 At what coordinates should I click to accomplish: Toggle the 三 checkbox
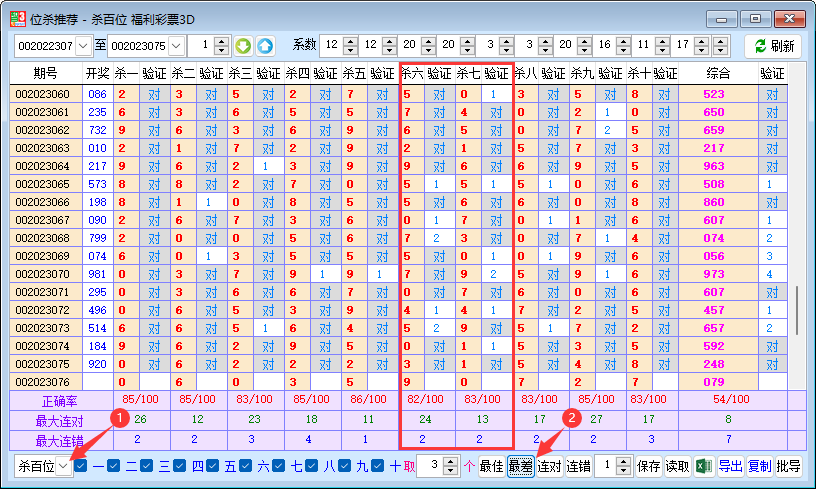click(147, 466)
